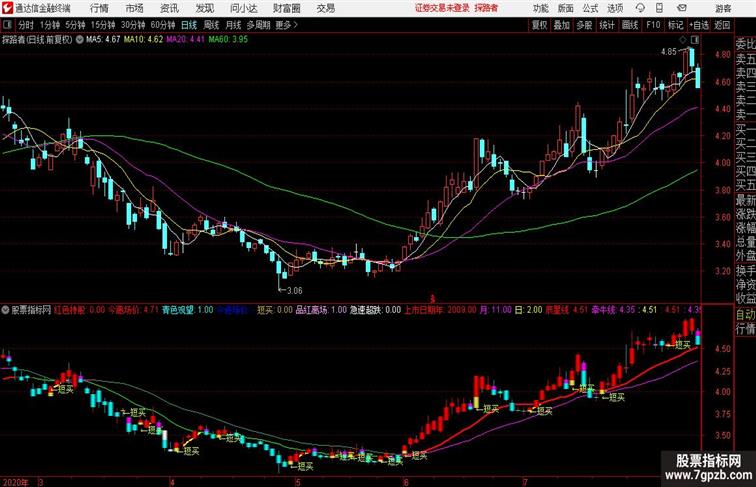The width and height of the screenshot is (756, 487).
Task: Click the MA5: 4.67 indicator value
Action: pos(103,40)
